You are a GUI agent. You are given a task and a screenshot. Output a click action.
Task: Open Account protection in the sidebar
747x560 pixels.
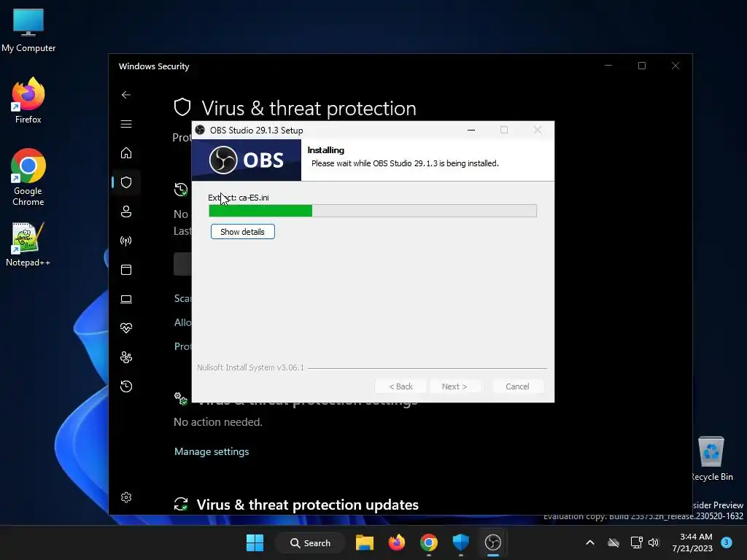click(125, 211)
